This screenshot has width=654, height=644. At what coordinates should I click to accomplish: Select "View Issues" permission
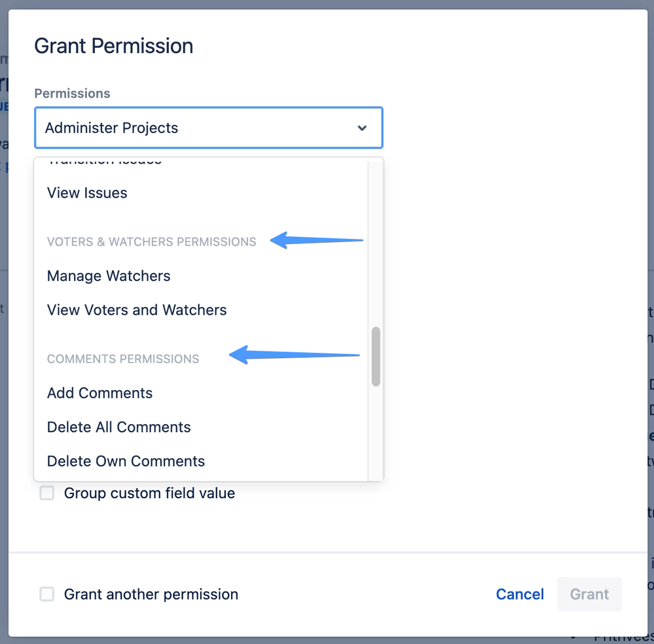(x=87, y=193)
